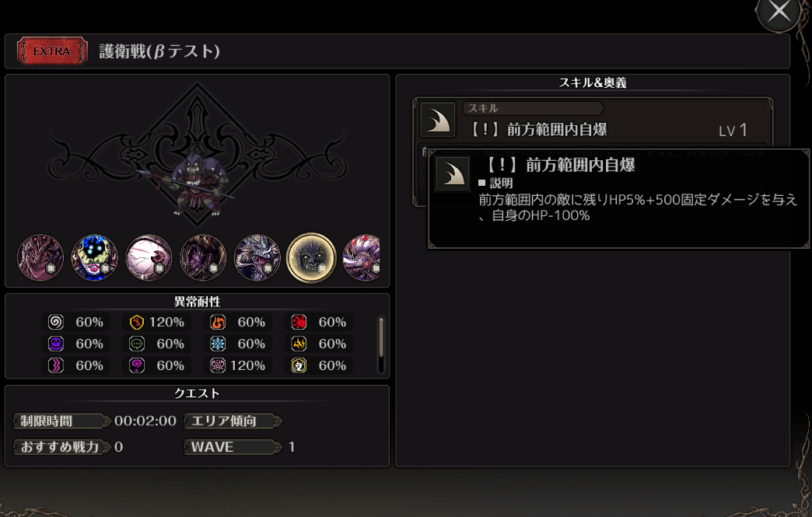The image size is (812, 517).
Task: Click the spiral resistance icon at 60%
Action: pyautogui.click(x=56, y=322)
